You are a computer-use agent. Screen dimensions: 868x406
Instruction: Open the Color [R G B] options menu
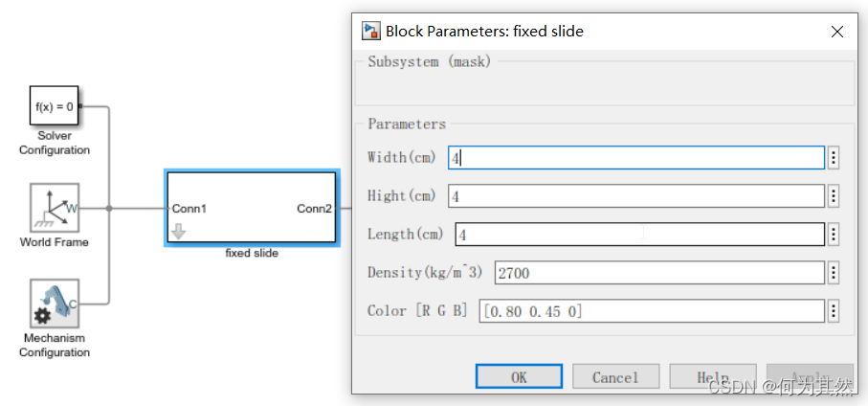pyautogui.click(x=834, y=311)
